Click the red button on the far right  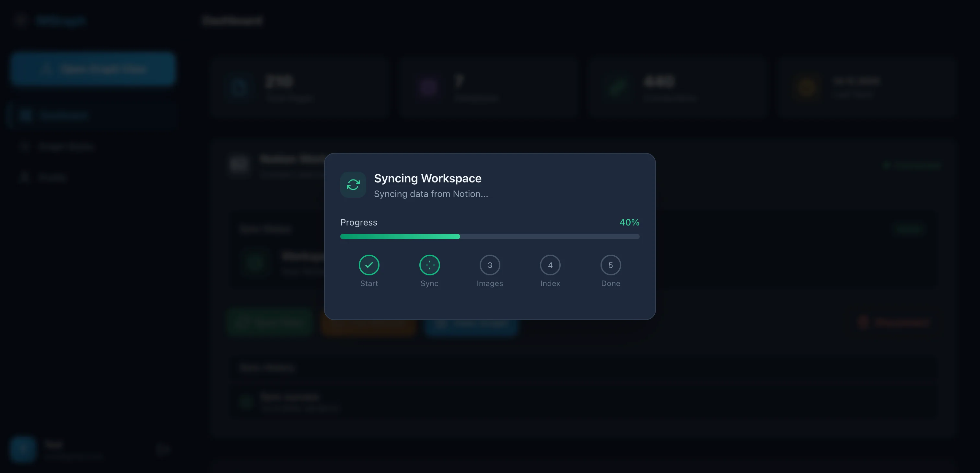(x=894, y=322)
